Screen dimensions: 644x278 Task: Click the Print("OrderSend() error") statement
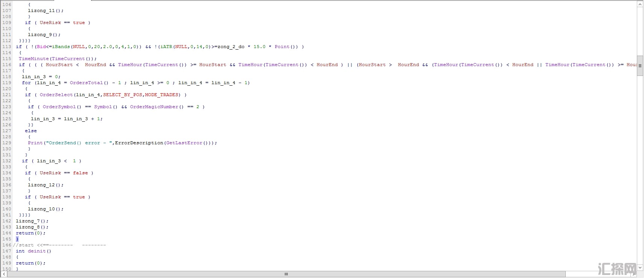122,143
